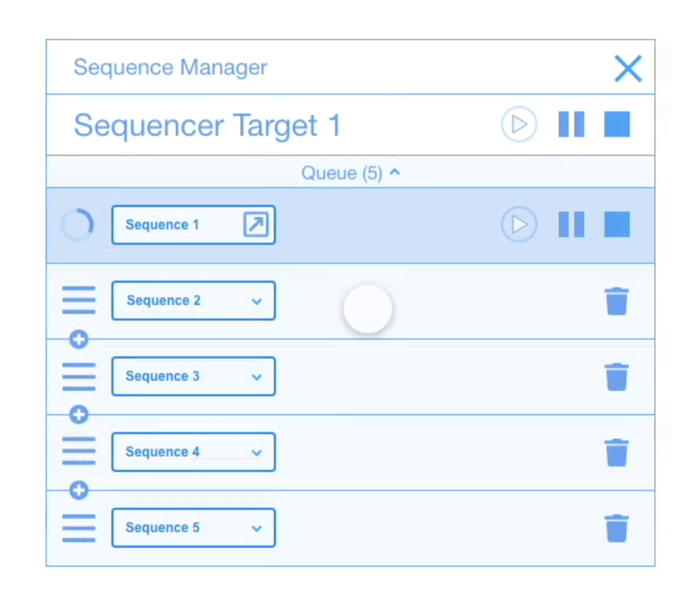
Task: Open the Sequence 2 selection dropdown
Action: coord(257,301)
